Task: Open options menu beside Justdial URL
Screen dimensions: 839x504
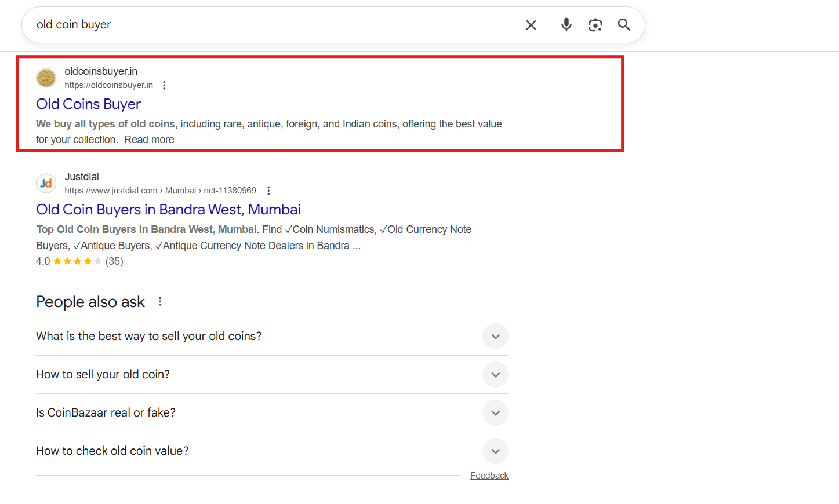Action: coord(268,191)
